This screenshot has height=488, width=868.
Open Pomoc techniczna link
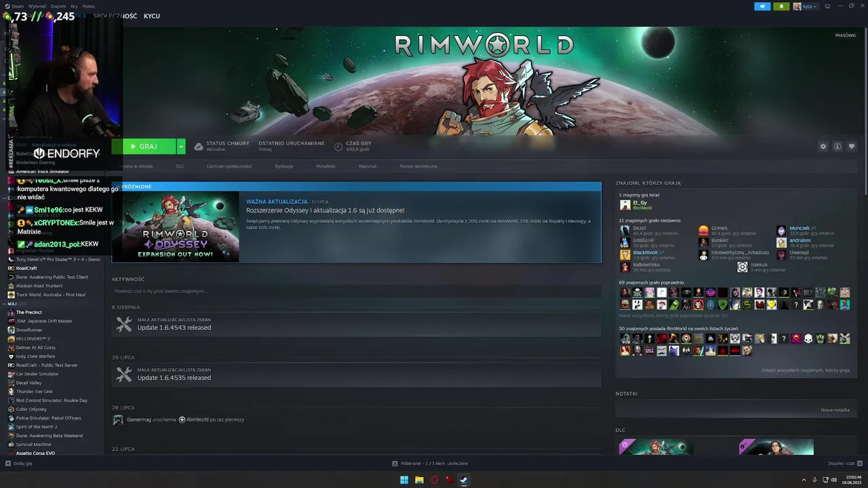pyautogui.click(x=418, y=166)
